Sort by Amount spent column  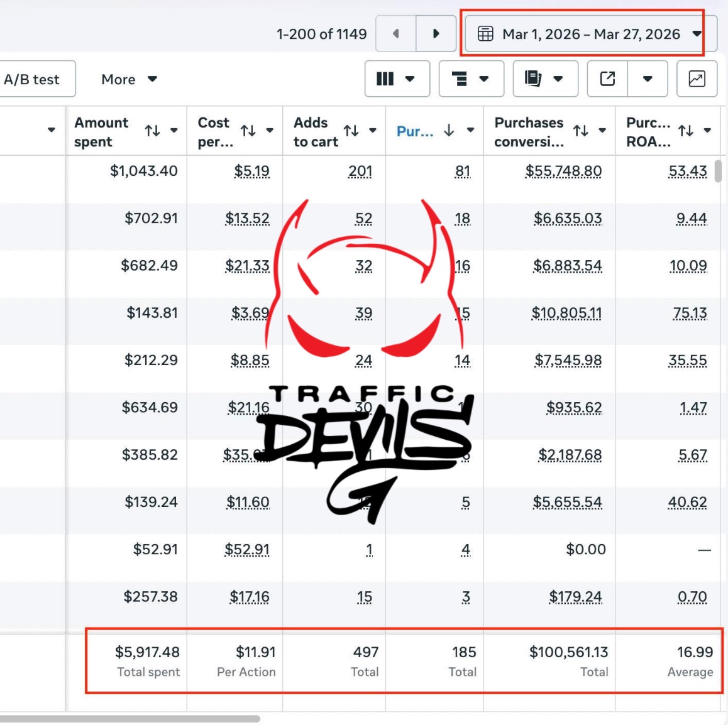tap(152, 131)
